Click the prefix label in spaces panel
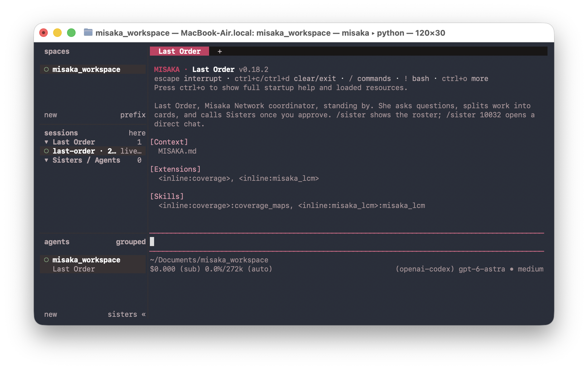 [133, 115]
